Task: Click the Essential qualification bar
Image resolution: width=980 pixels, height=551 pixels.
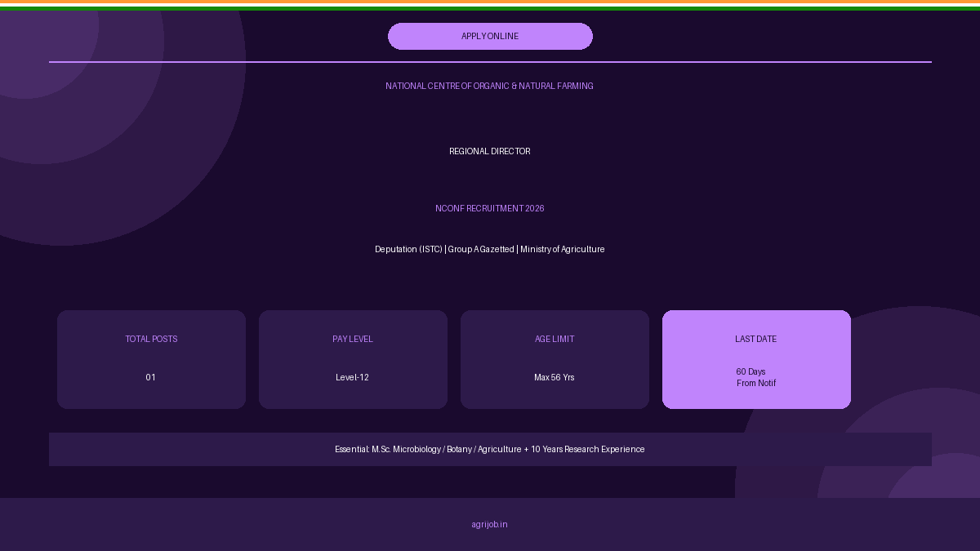Action: 490,449
